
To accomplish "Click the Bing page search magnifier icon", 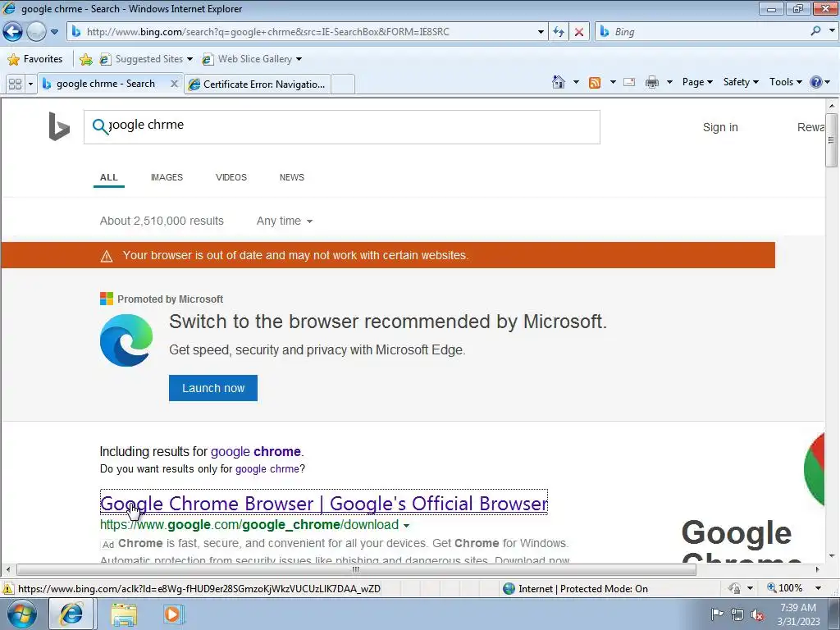I will [99, 126].
